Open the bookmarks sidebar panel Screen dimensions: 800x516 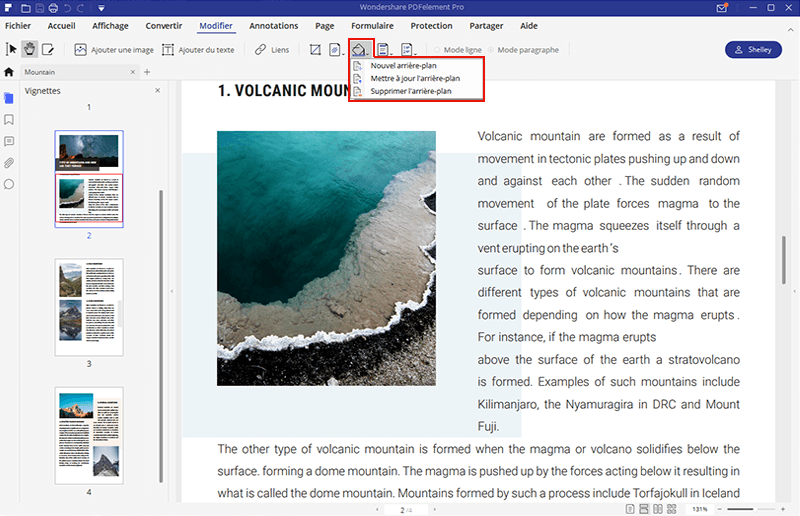[9, 119]
